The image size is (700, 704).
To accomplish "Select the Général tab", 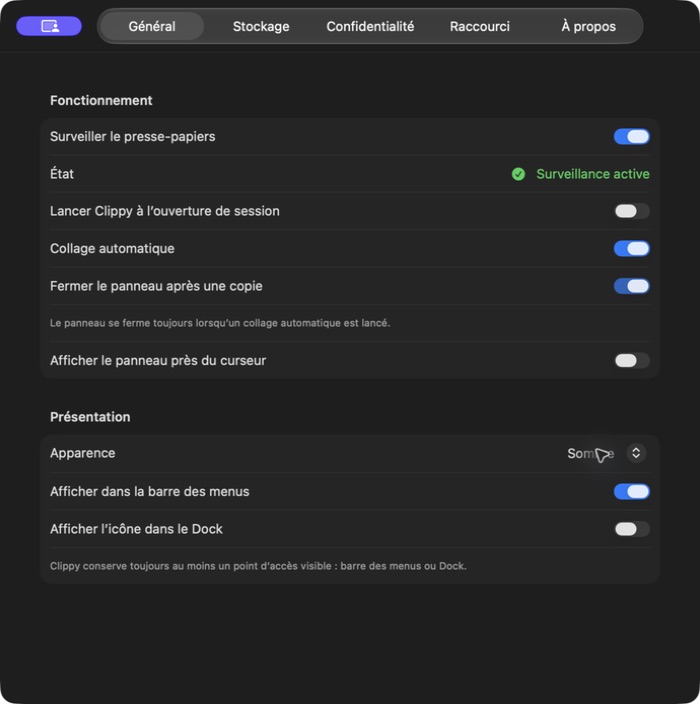I will (x=152, y=26).
